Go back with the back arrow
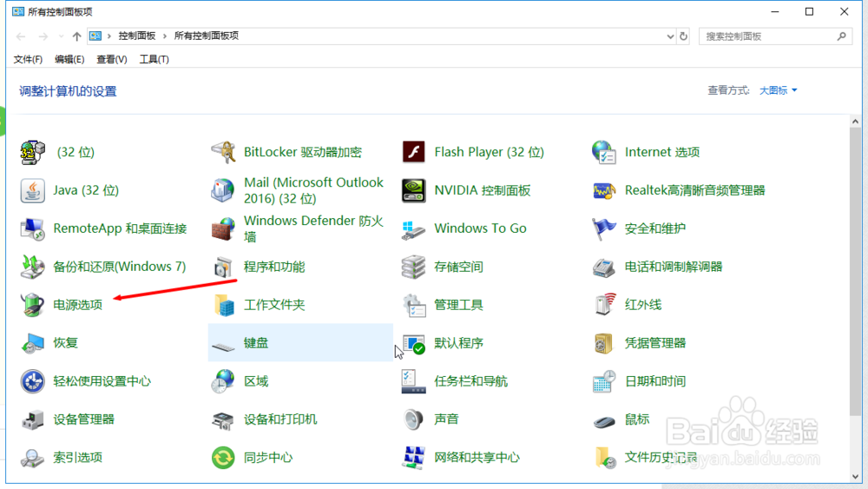Screen dimensions: 868x489 (x=21, y=36)
